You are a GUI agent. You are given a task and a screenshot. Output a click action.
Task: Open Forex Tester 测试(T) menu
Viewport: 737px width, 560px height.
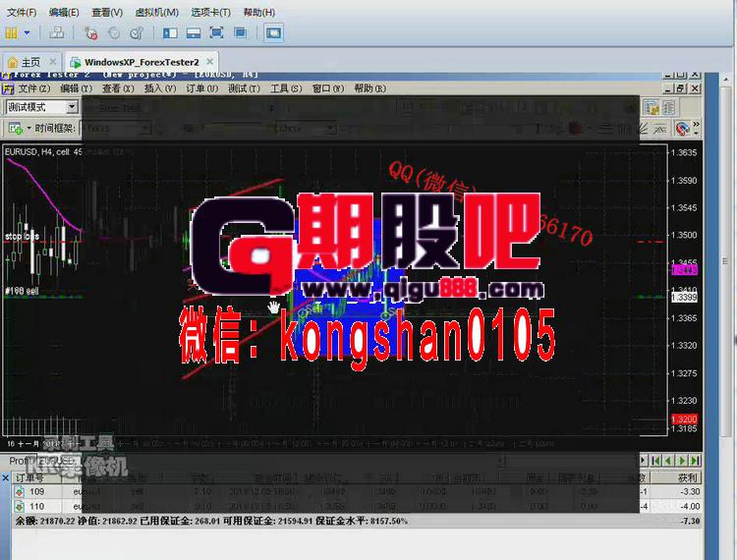coord(244,88)
